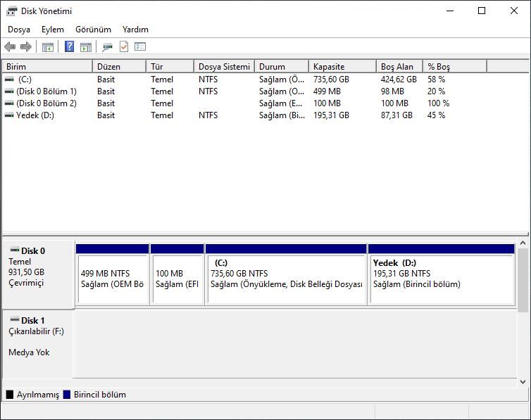This screenshot has height=420, width=531.
Task: Click the disk pane vertical scrollbar thumb
Action: 523,280
